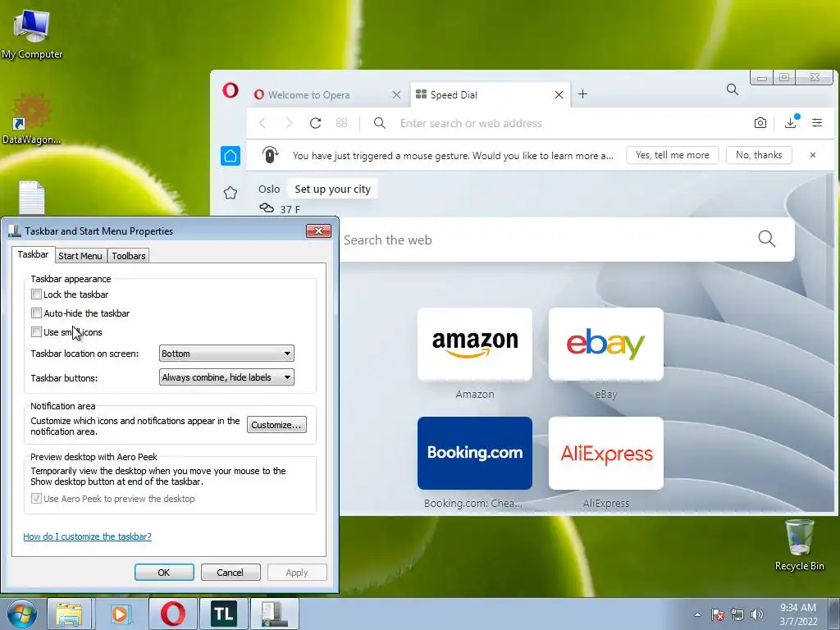
Task: Open bookmarks star in Opera sidebar
Action: [x=231, y=193]
